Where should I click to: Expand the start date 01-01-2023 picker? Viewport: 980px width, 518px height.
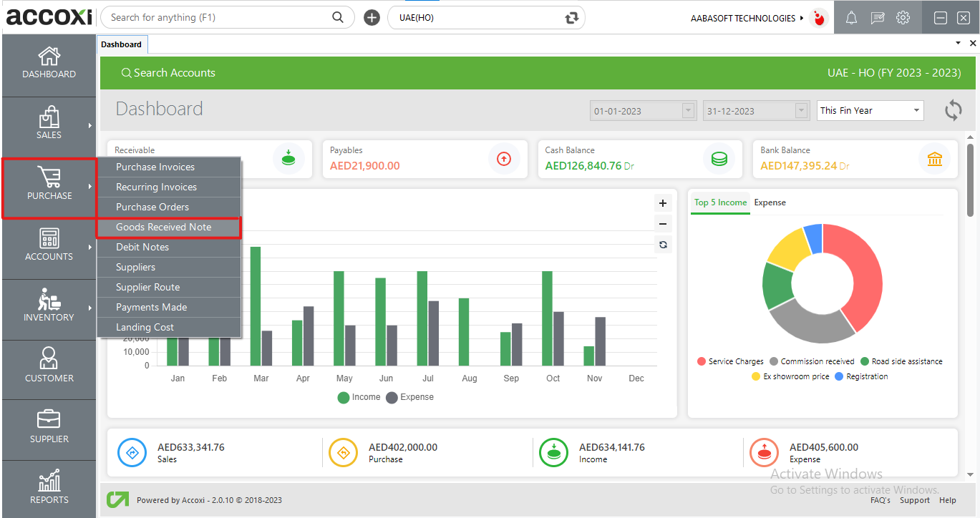[688, 111]
